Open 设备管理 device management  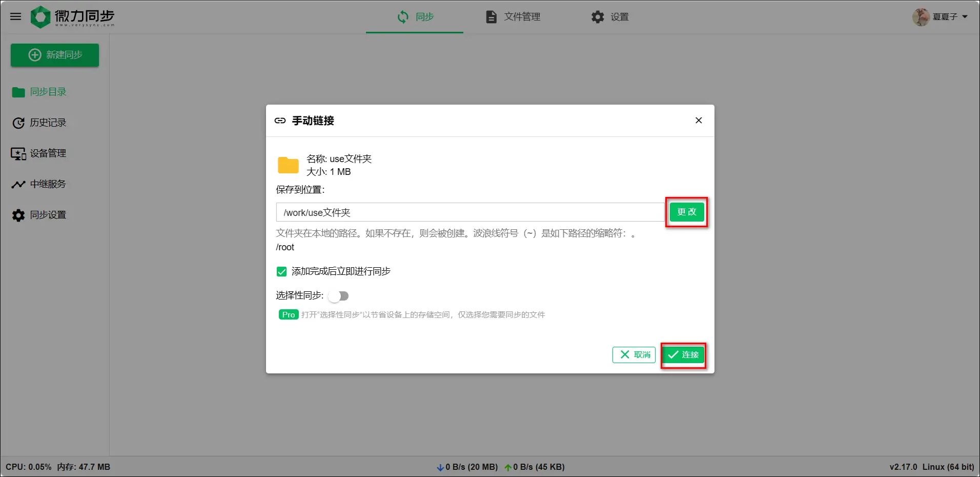click(48, 153)
